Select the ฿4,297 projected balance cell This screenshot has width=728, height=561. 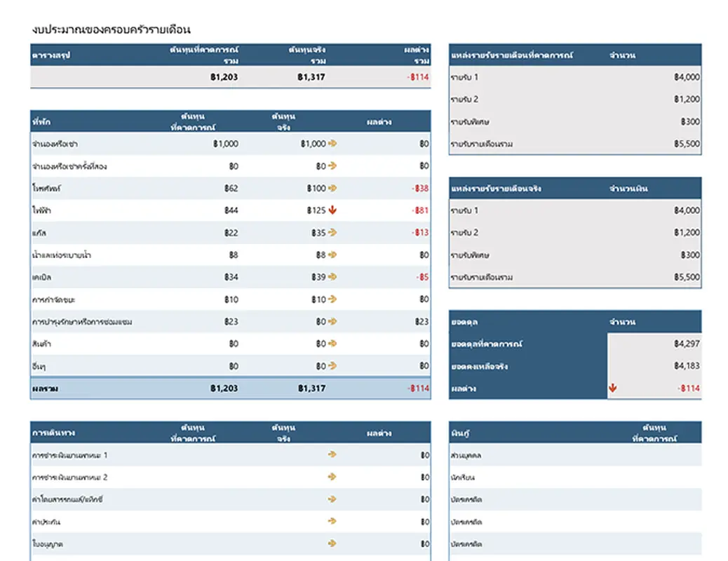tap(686, 344)
